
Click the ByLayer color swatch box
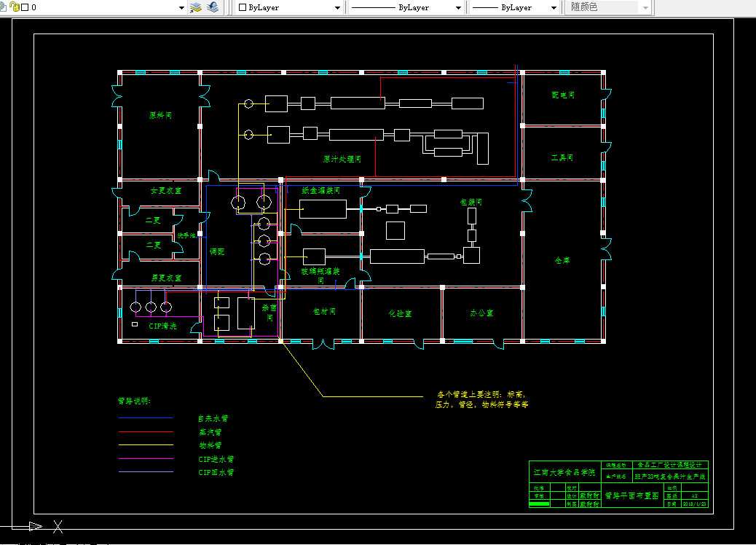(x=243, y=7)
